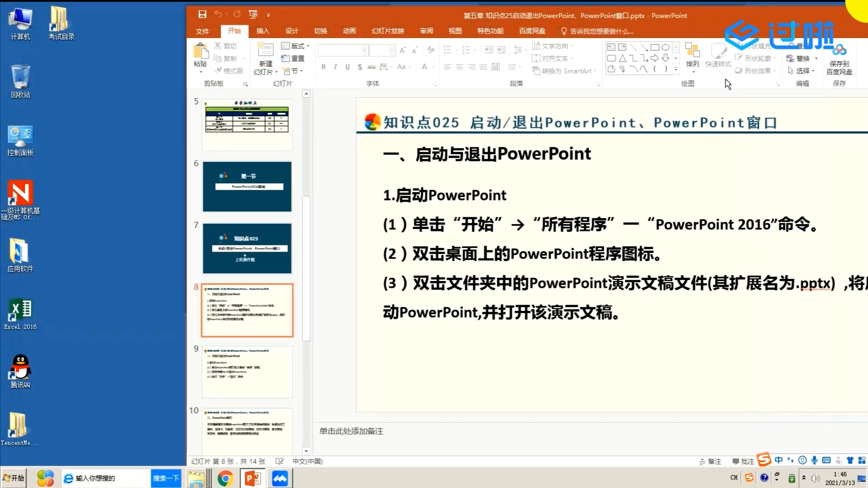Image resolution: width=868 pixels, height=488 pixels.
Task: Toggle Bold formatting
Action: coord(323,67)
